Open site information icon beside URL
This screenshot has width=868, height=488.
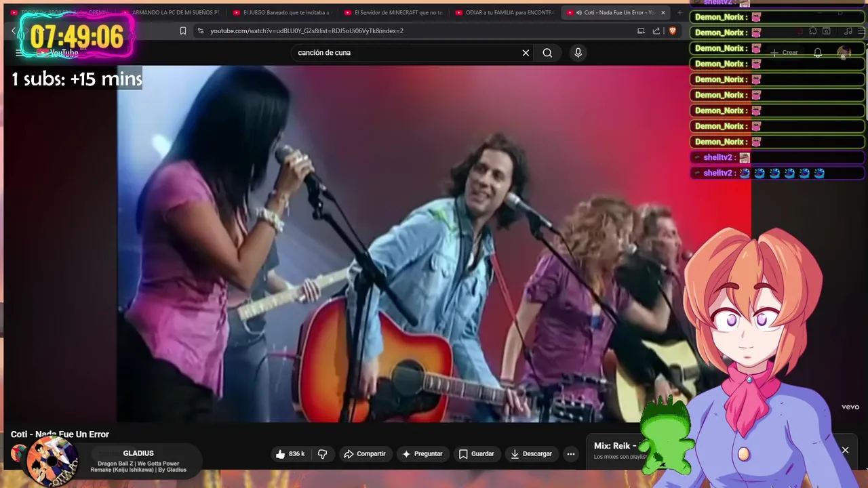(200, 30)
